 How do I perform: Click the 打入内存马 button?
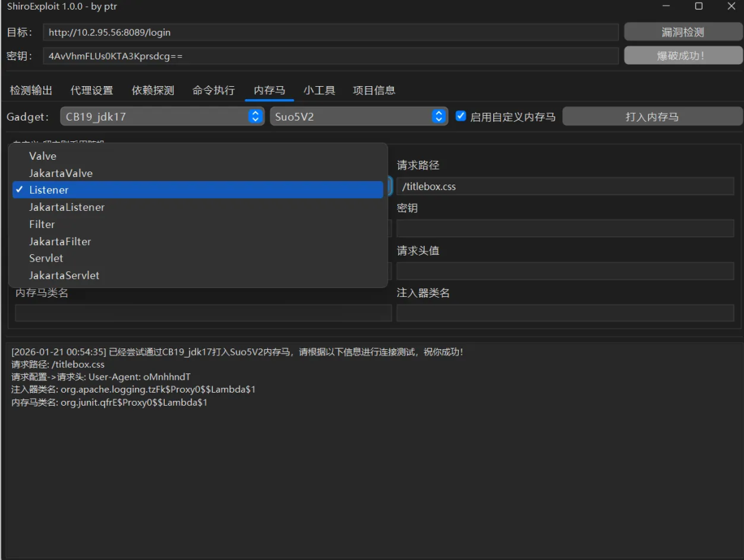point(652,116)
